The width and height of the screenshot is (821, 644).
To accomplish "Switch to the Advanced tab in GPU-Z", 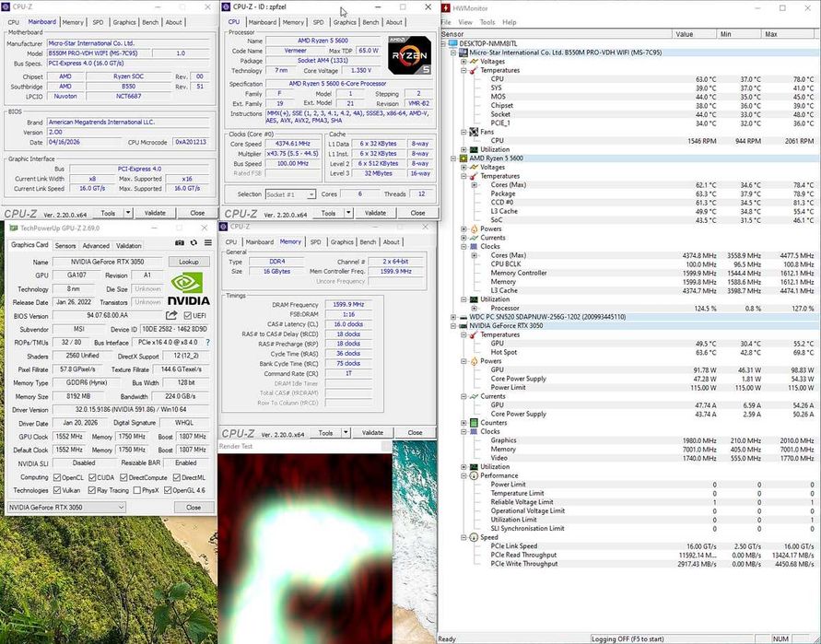I will [x=96, y=246].
